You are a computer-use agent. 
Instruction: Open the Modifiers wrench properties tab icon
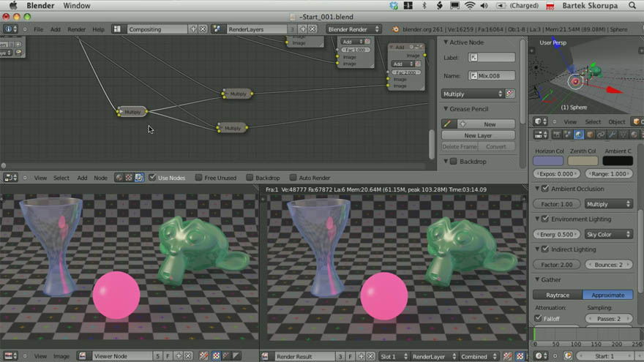coord(612,135)
